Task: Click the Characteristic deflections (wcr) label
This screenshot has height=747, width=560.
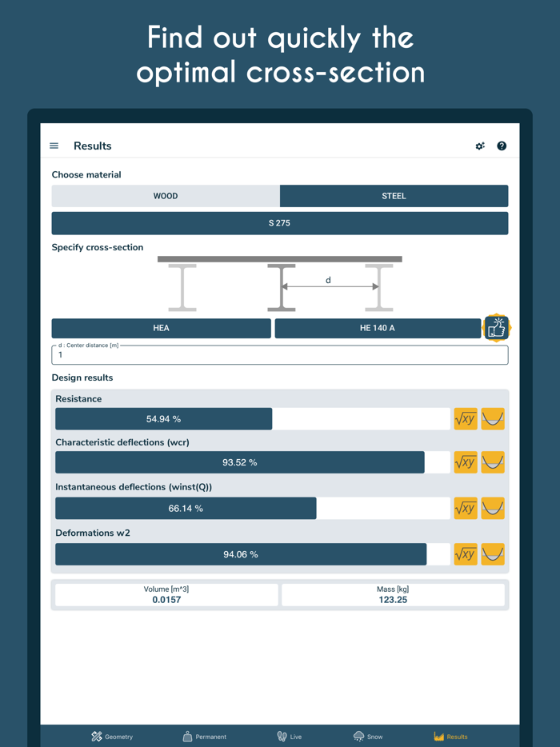Action: pyautogui.click(x=122, y=442)
